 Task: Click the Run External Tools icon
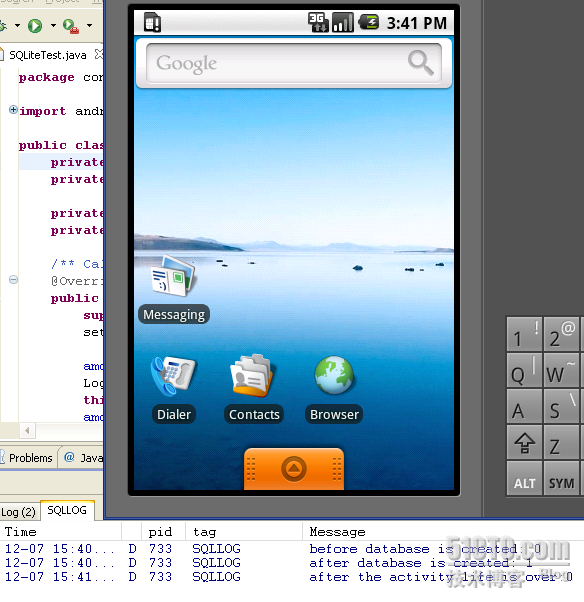click(x=71, y=26)
